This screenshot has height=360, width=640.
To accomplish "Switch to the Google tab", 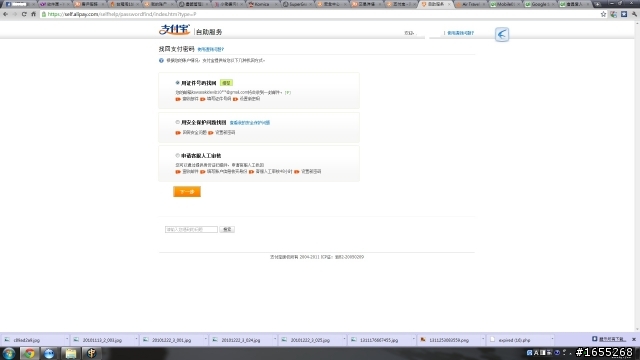I will point(541,4).
